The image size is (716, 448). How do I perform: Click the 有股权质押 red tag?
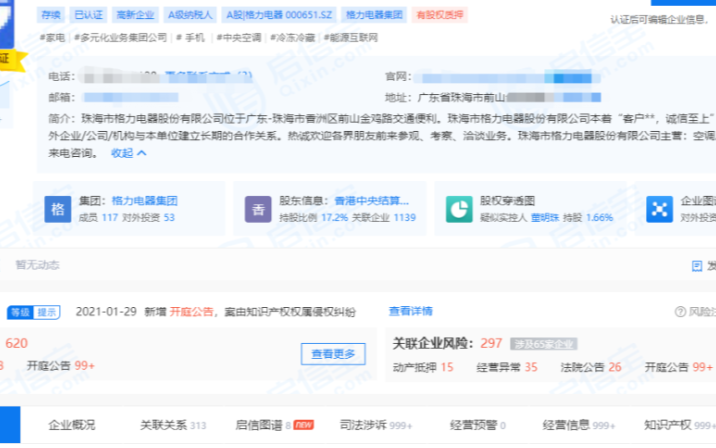click(439, 15)
